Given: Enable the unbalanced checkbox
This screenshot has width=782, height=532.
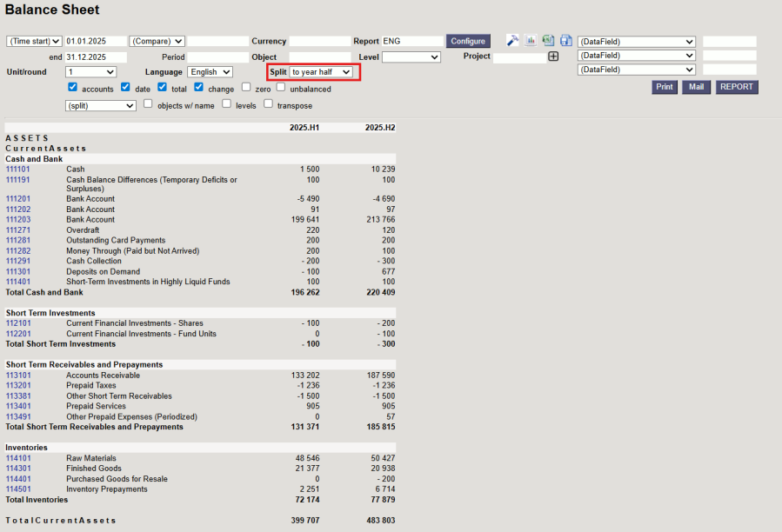Looking at the screenshot, I should pos(281,88).
